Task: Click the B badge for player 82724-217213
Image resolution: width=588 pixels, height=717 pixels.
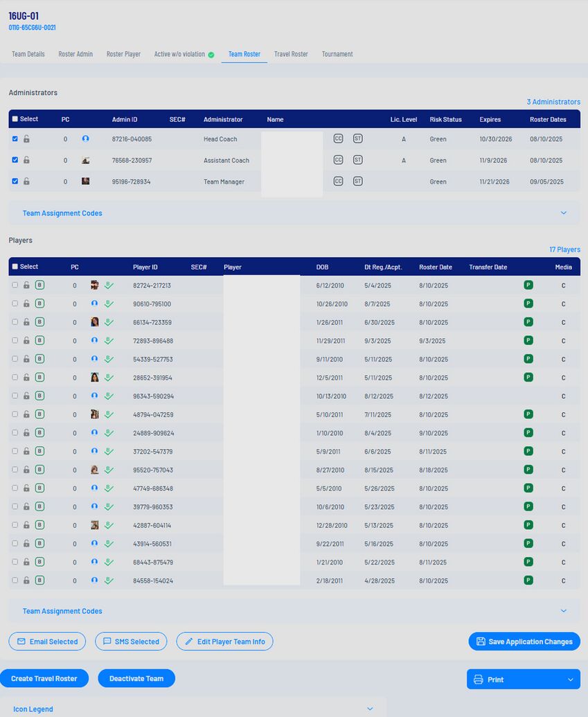Action: [x=39, y=285]
